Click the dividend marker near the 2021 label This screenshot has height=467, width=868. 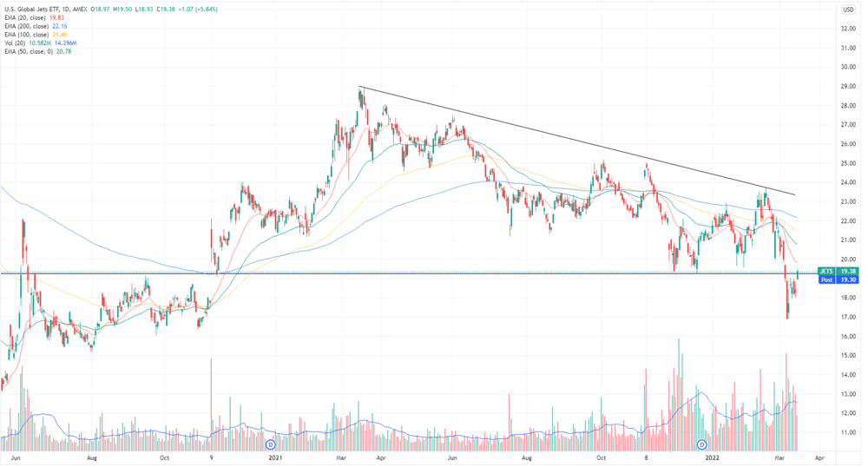(x=271, y=445)
